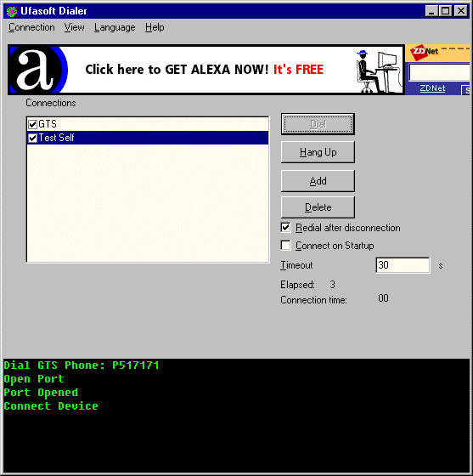
Task: Disable Redial after disconnection
Action: coord(285,228)
